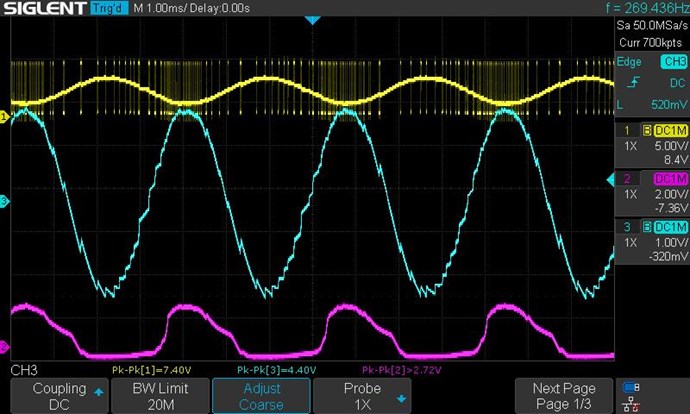
Task: Click trigger coupling DC label
Action: point(677,83)
